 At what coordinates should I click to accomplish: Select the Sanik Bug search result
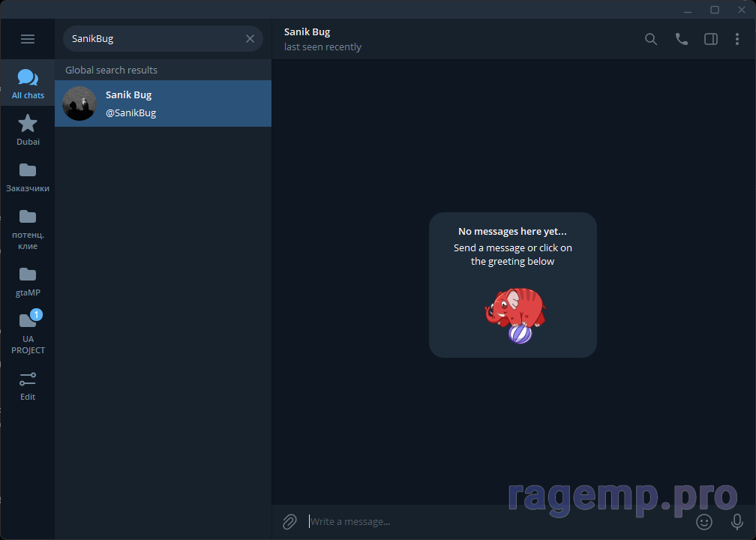coord(163,103)
